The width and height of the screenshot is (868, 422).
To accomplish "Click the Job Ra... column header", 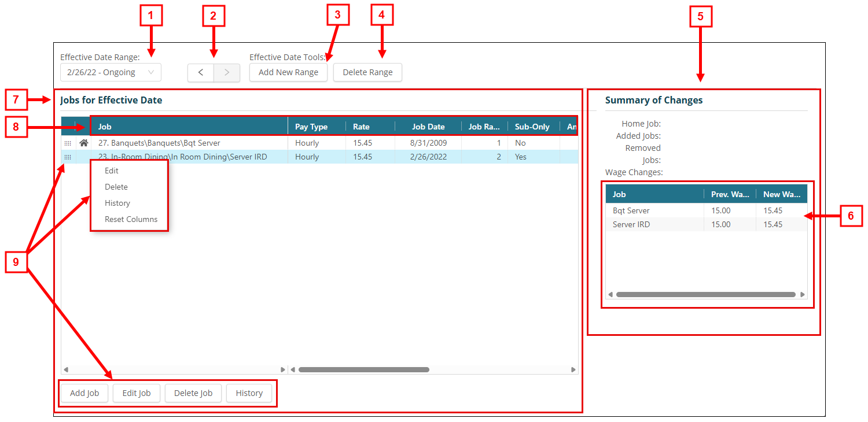I will click(484, 127).
